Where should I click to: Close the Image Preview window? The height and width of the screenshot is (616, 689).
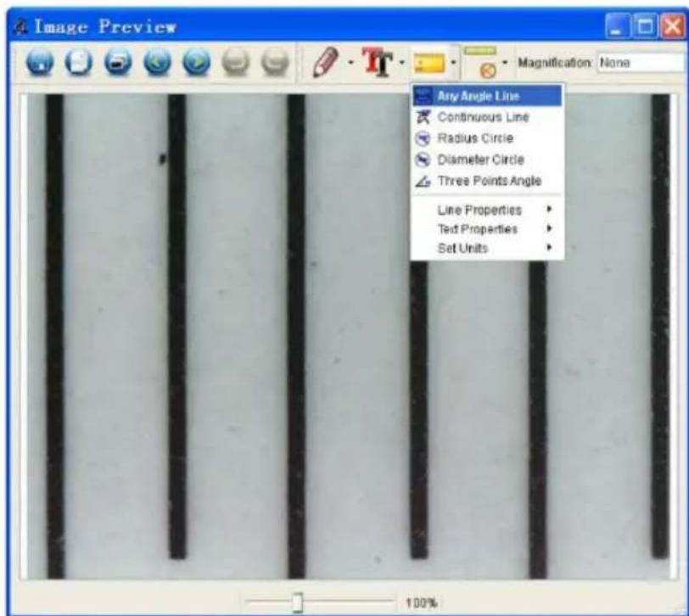tap(673, 26)
